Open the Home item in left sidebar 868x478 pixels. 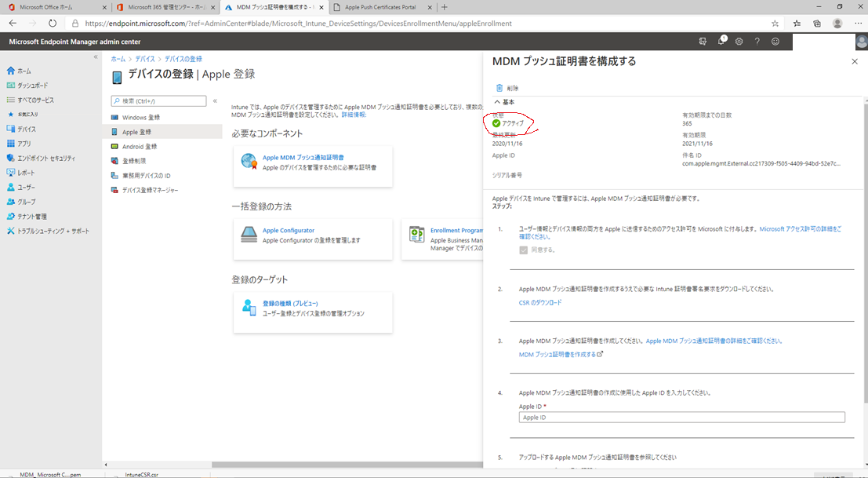pos(20,71)
